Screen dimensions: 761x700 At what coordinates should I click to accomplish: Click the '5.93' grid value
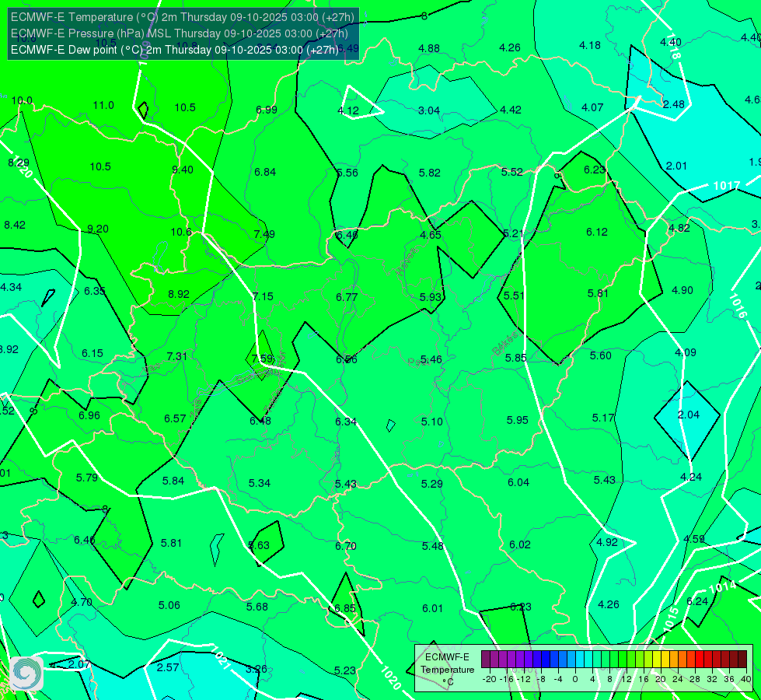[431, 297]
